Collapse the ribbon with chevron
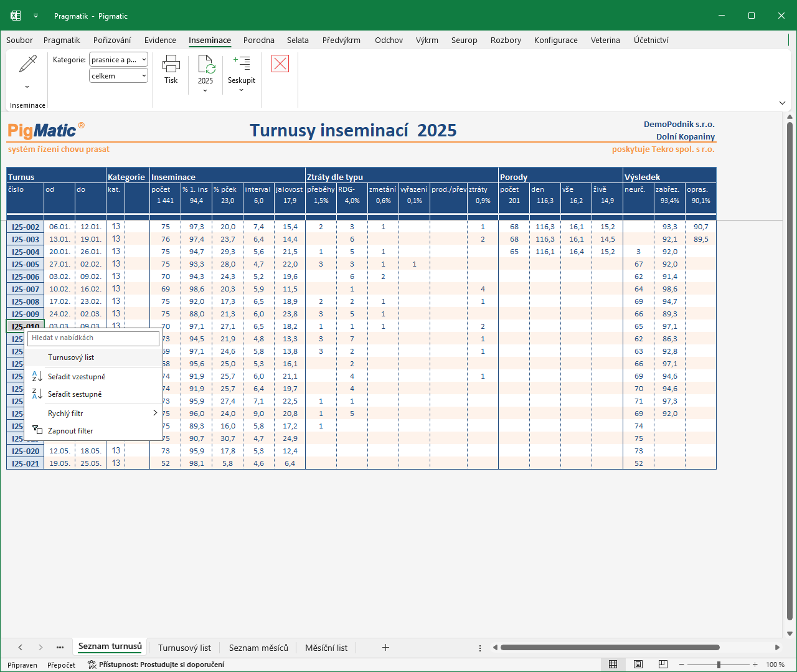The image size is (797, 672). 782,103
